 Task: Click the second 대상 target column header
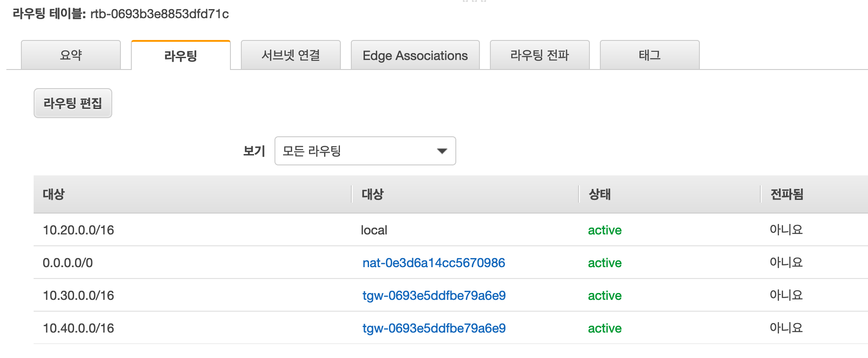point(373,194)
